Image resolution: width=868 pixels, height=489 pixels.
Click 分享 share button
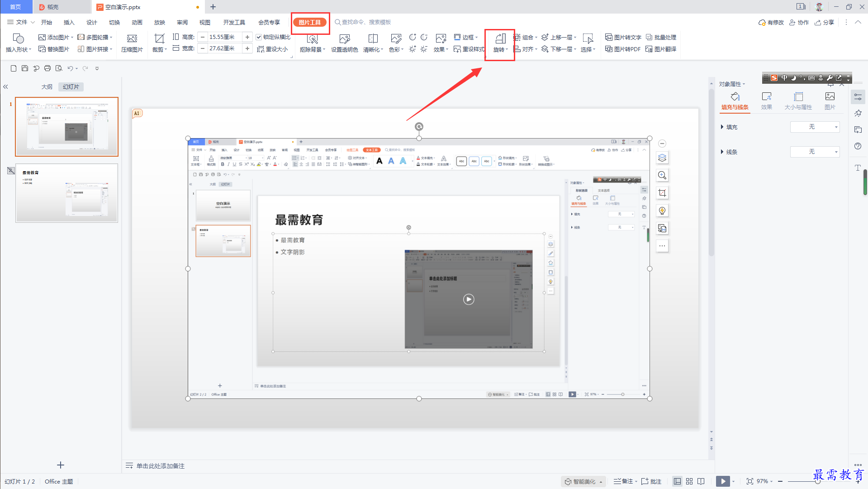pos(825,22)
